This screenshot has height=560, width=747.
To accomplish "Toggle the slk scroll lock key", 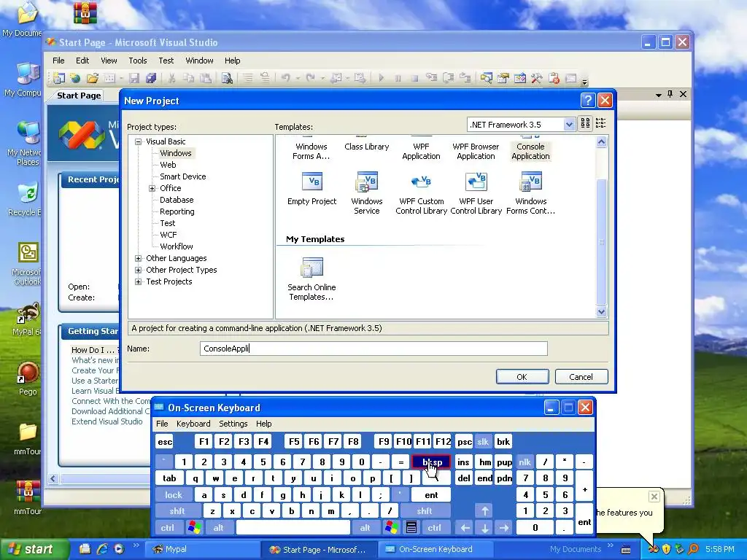I will pos(483,441).
